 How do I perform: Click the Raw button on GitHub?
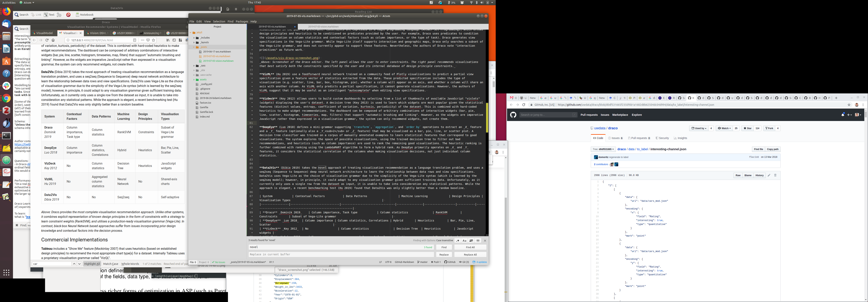(738, 175)
